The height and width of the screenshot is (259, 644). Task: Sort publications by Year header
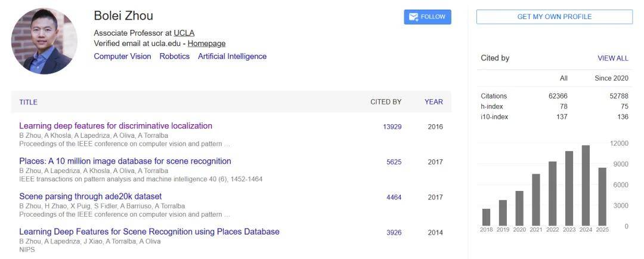(434, 102)
